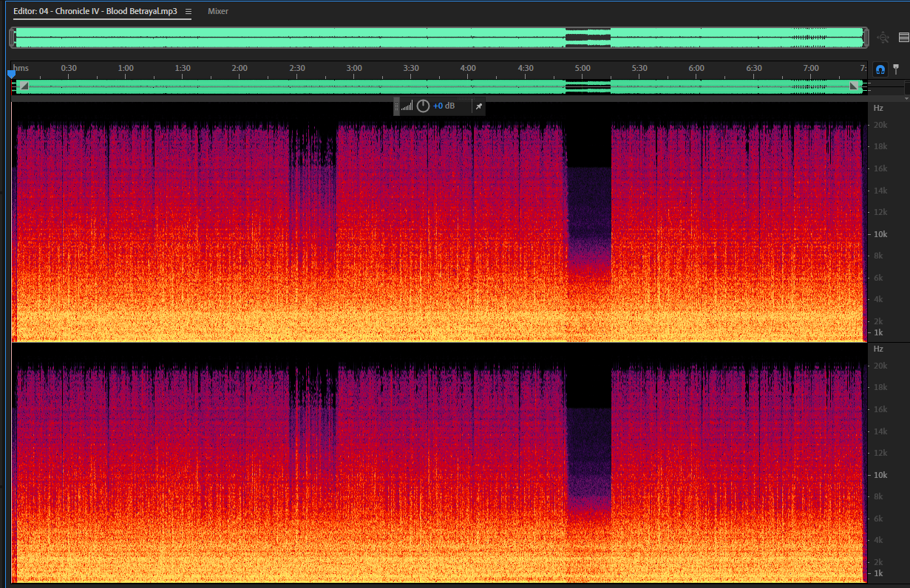The image size is (910, 588).
Task: Click the overview navigator right handle
Action: tap(865, 37)
